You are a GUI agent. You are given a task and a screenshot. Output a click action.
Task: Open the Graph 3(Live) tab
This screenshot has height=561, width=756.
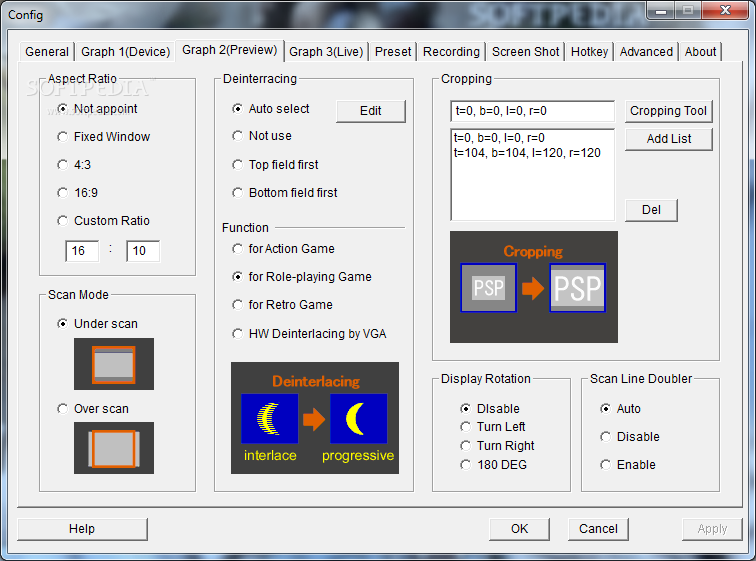[326, 52]
